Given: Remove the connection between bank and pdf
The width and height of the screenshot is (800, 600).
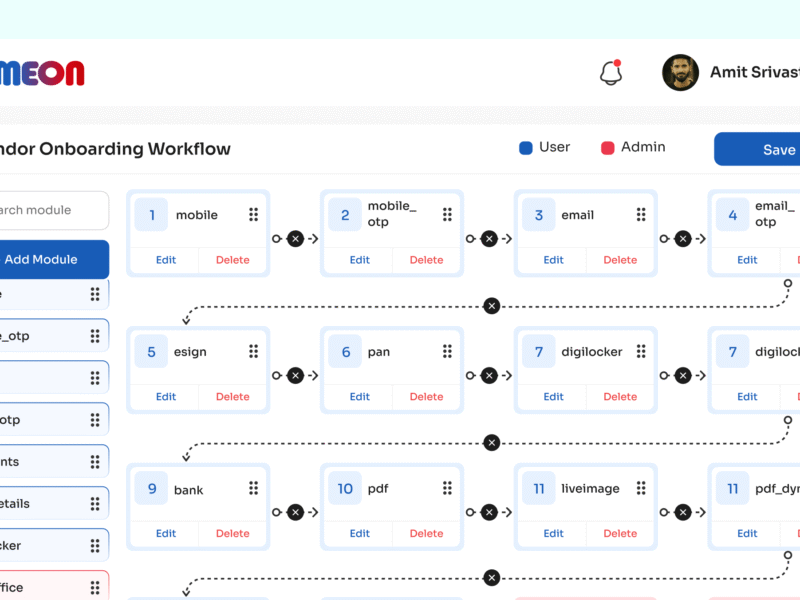Looking at the screenshot, I should tap(295, 512).
